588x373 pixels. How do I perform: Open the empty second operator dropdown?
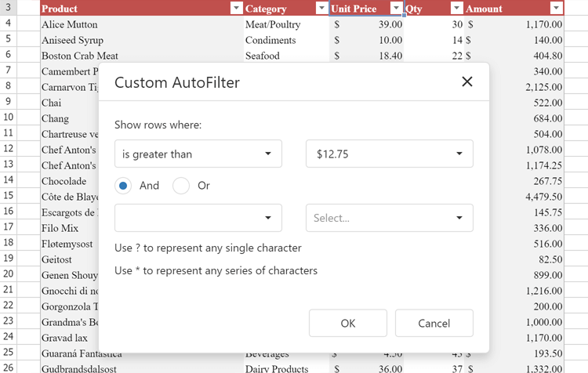coord(198,218)
